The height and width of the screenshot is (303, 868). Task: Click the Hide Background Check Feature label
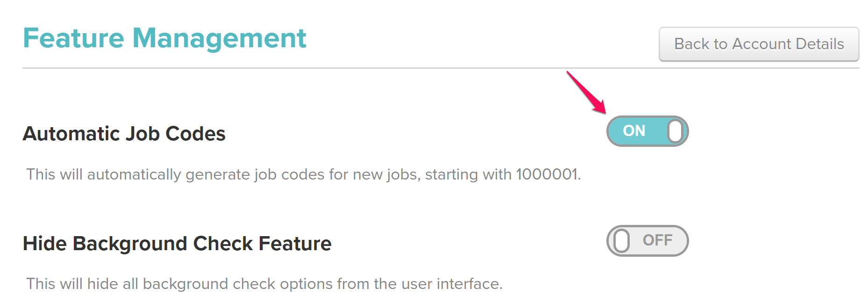point(178,243)
